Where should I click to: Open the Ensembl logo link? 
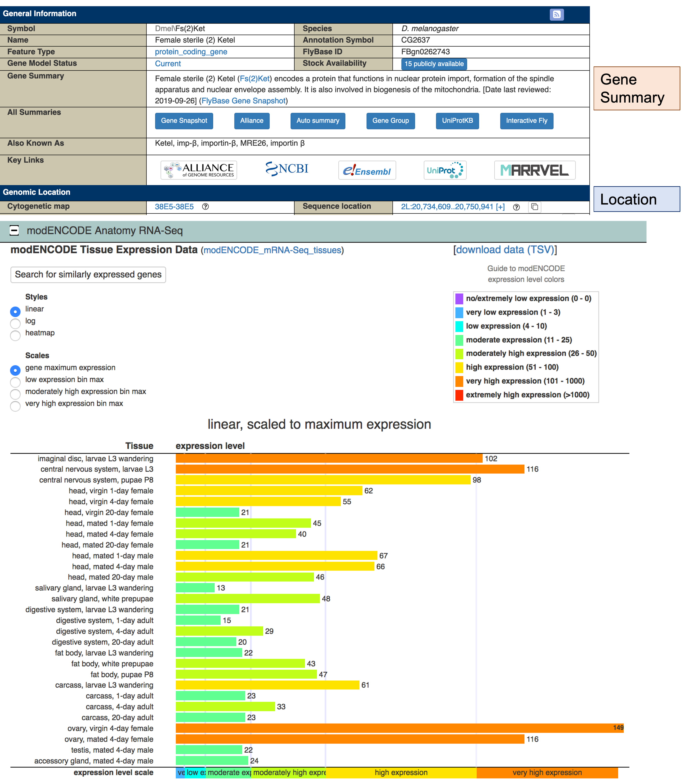pos(367,170)
